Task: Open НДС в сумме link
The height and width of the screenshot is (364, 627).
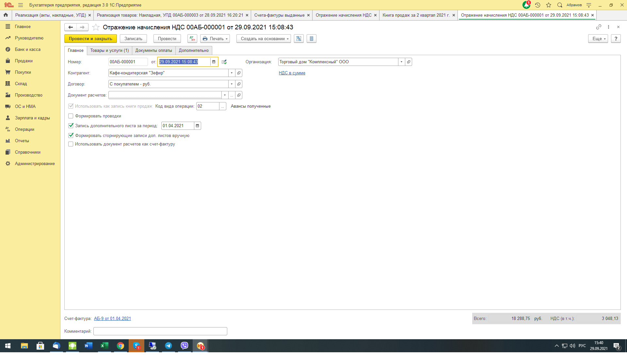Action: click(292, 73)
